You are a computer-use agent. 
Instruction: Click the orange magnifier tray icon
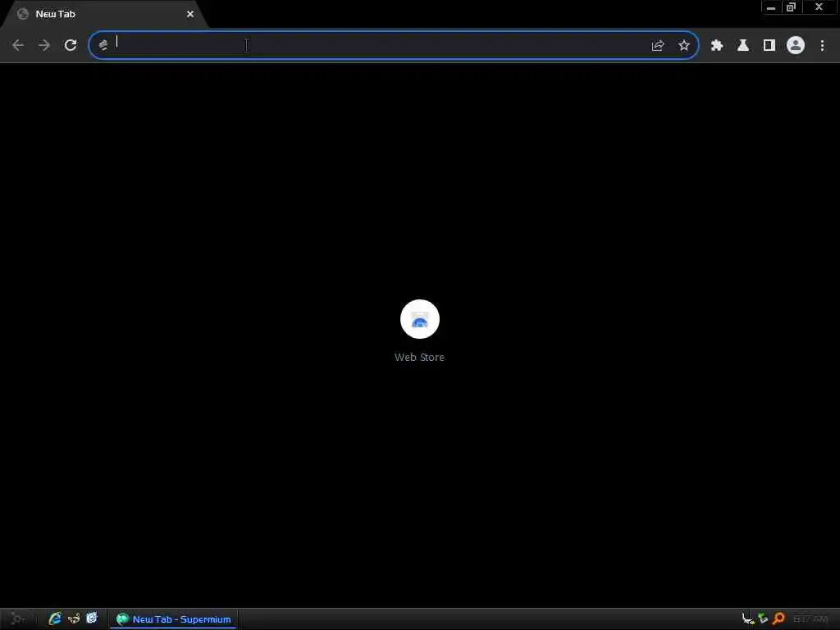[x=779, y=619]
